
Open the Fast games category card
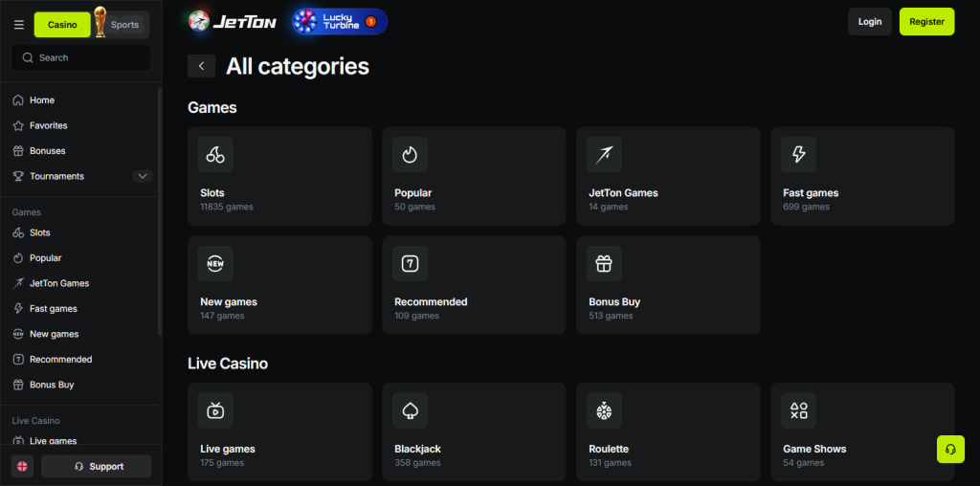click(x=862, y=176)
